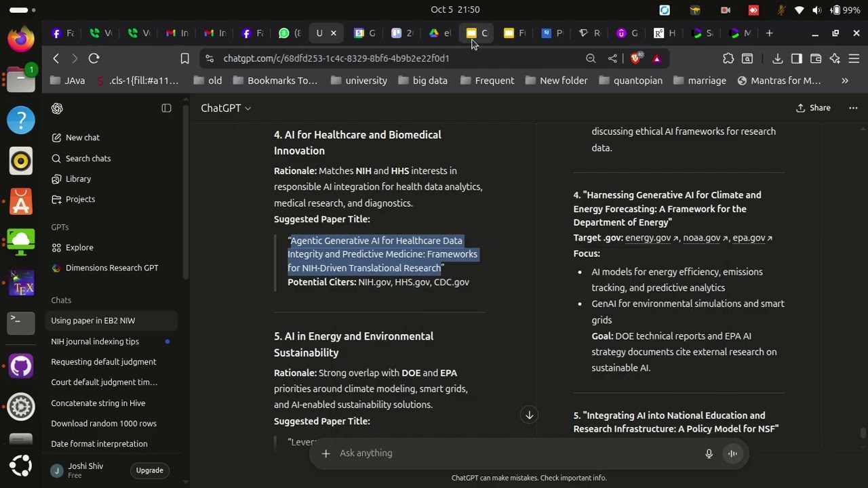This screenshot has width=868, height=488.
Task: Open the university bookmarks folder
Action: (x=359, y=81)
